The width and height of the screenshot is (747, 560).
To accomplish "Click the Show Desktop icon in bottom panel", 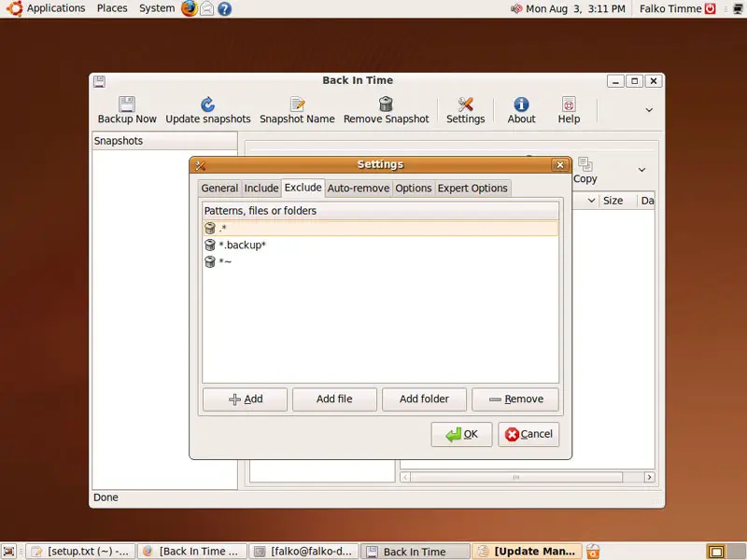I will tap(9, 552).
